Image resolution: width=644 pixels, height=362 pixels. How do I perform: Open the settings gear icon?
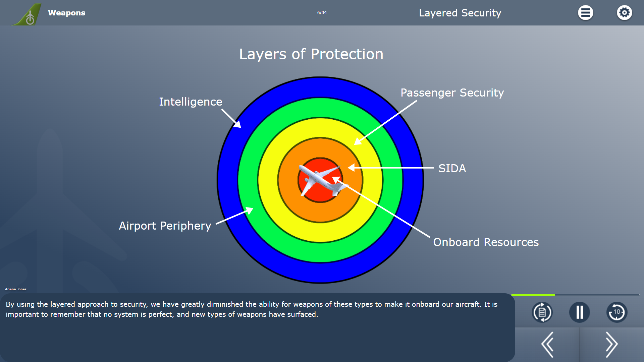tap(624, 13)
